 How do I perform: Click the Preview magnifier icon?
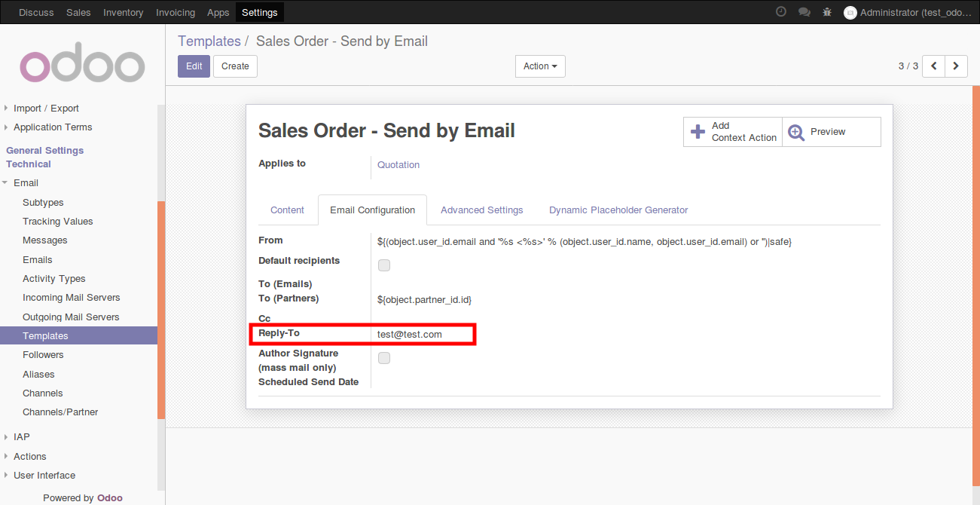[796, 133]
